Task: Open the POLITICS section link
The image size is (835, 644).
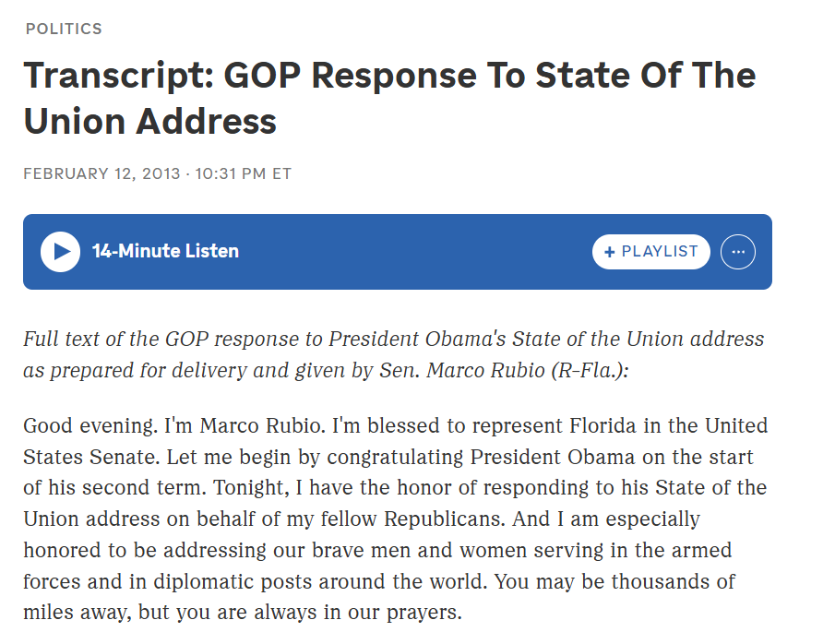Action: coord(64,29)
